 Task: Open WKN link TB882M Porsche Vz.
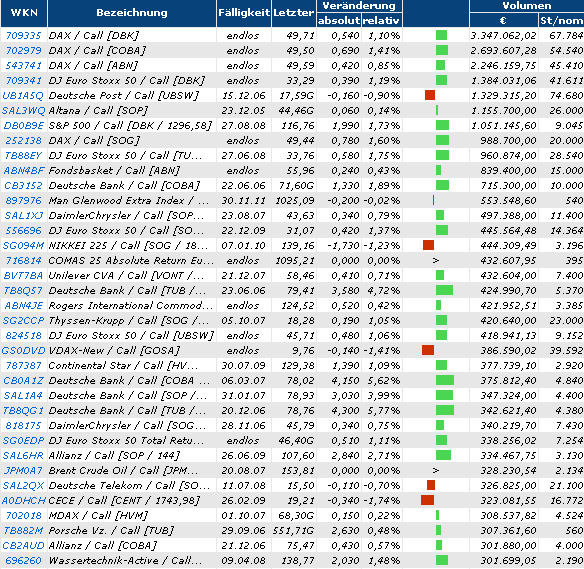pos(23,531)
